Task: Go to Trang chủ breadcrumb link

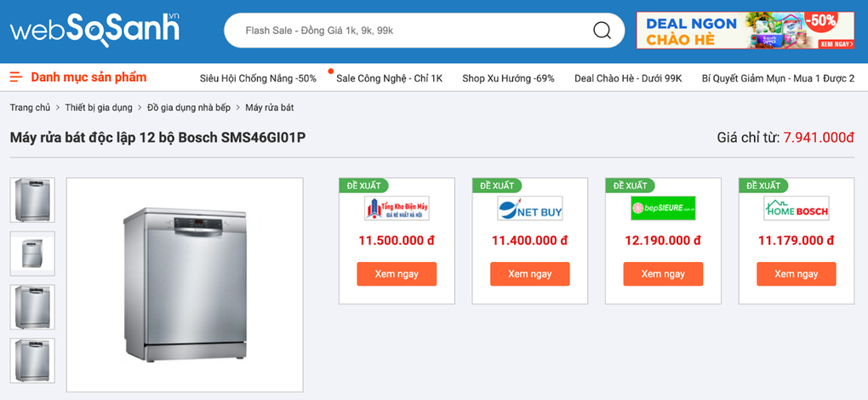Action: (x=30, y=108)
